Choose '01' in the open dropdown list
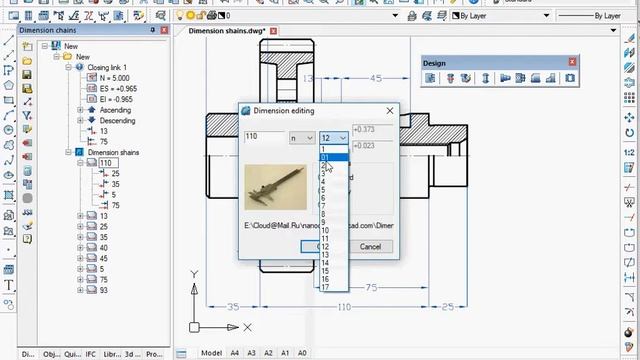The height and width of the screenshot is (360, 640). point(334,157)
